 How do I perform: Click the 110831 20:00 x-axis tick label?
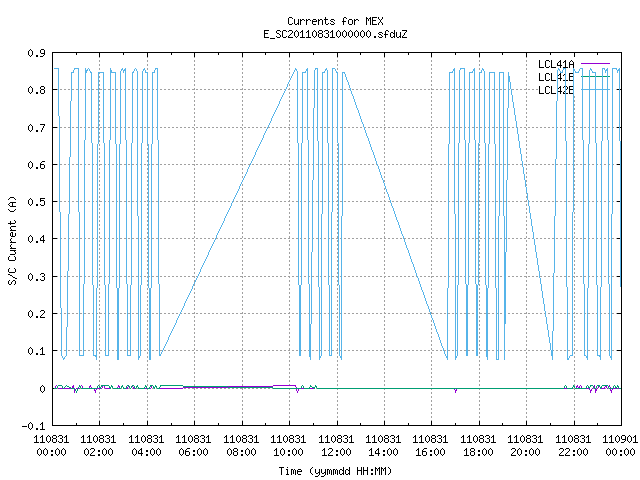click(x=525, y=446)
